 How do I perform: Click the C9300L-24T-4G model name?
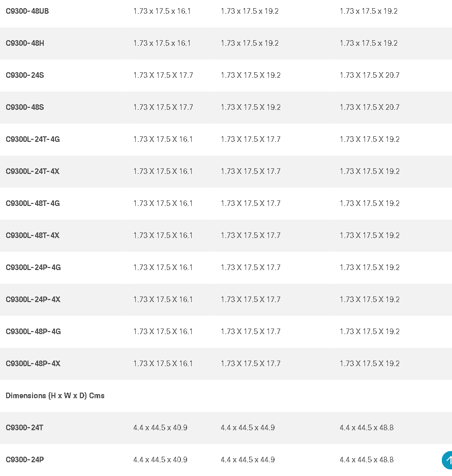coord(33,139)
